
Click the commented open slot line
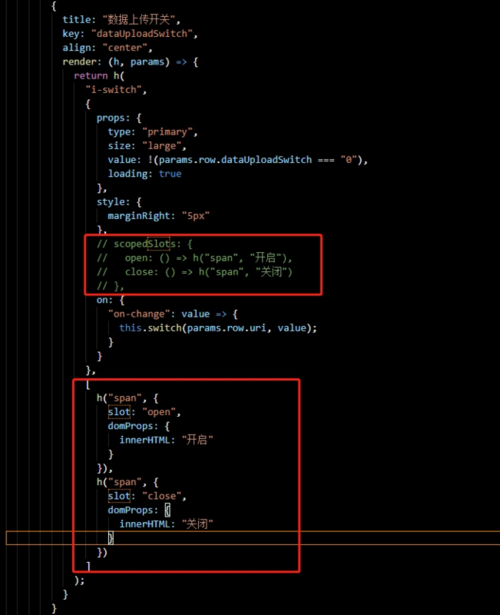click(x=194, y=258)
